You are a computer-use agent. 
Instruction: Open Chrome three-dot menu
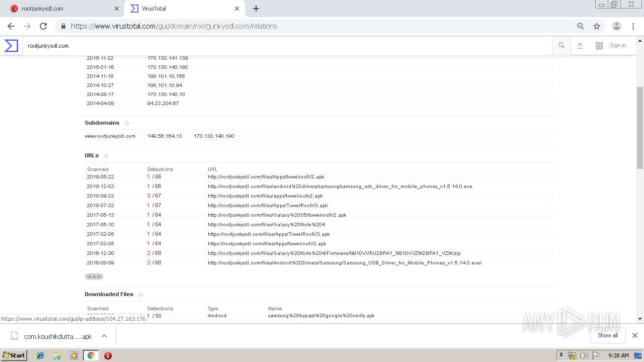point(633,26)
